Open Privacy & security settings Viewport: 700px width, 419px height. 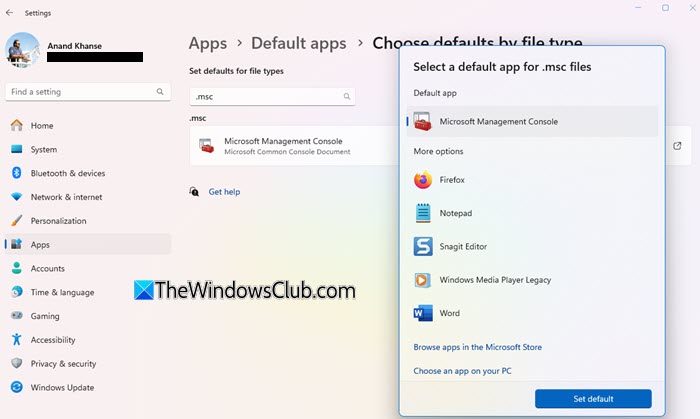pyautogui.click(x=88, y=363)
